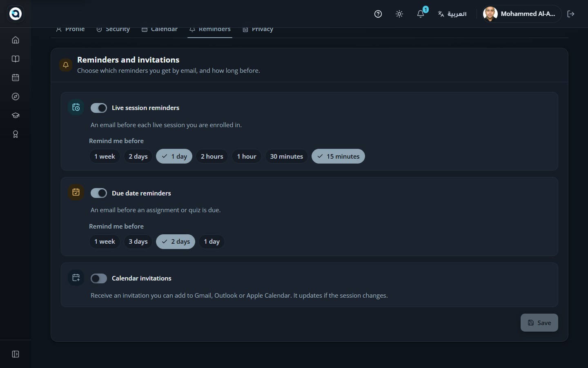This screenshot has height=368, width=588.
Task: Select the 2 hours reminder chip
Action: (x=212, y=156)
